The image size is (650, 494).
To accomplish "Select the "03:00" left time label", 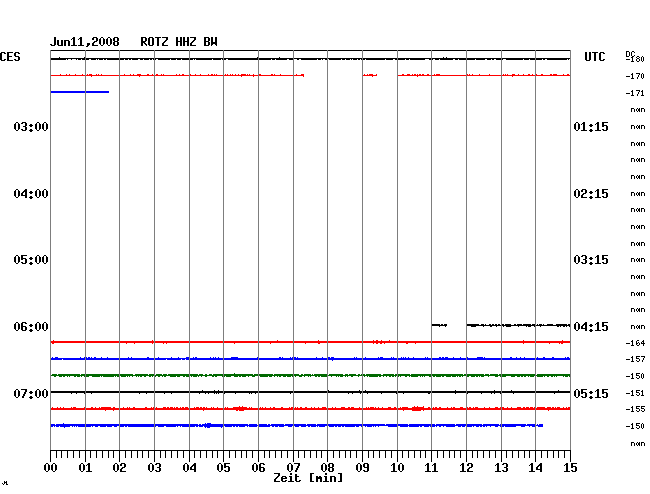I will pyautogui.click(x=31, y=126).
